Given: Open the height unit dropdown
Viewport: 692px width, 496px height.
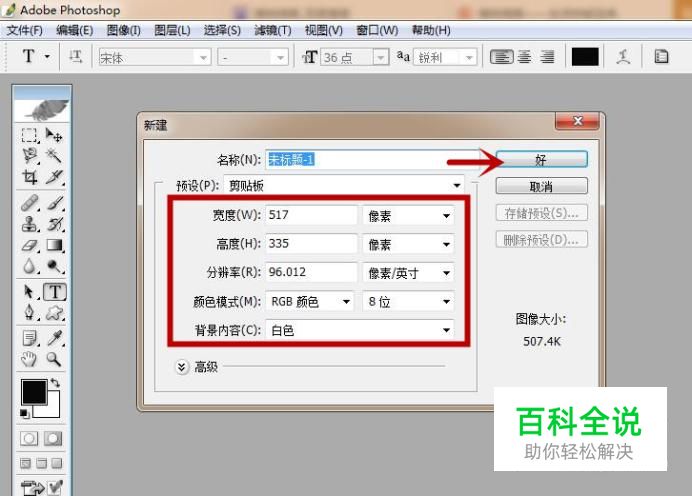Looking at the screenshot, I should point(408,244).
